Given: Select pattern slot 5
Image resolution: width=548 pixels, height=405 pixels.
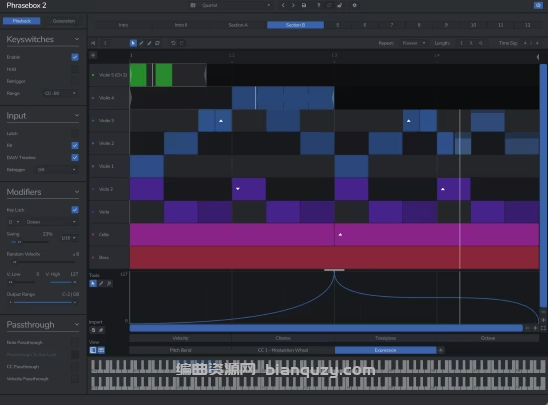Looking at the screenshot, I should point(337,25).
